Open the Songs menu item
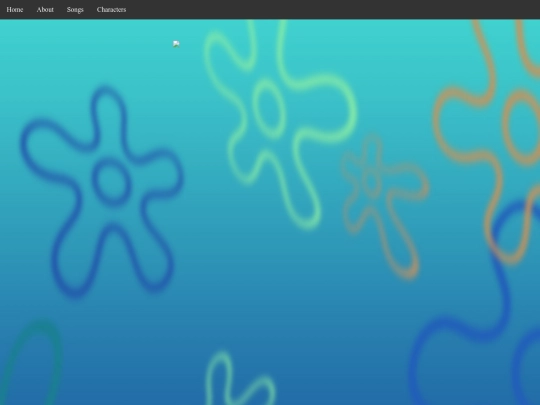The image size is (540, 405). [x=75, y=10]
